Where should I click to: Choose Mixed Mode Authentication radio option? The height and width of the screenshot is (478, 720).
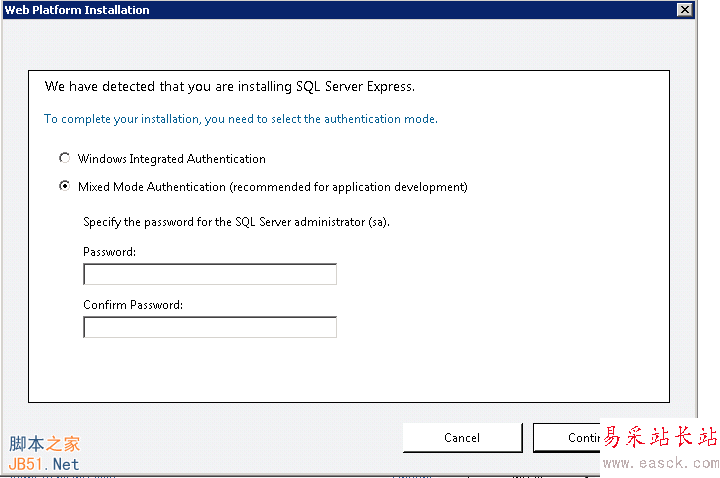(x=65, y=186)
